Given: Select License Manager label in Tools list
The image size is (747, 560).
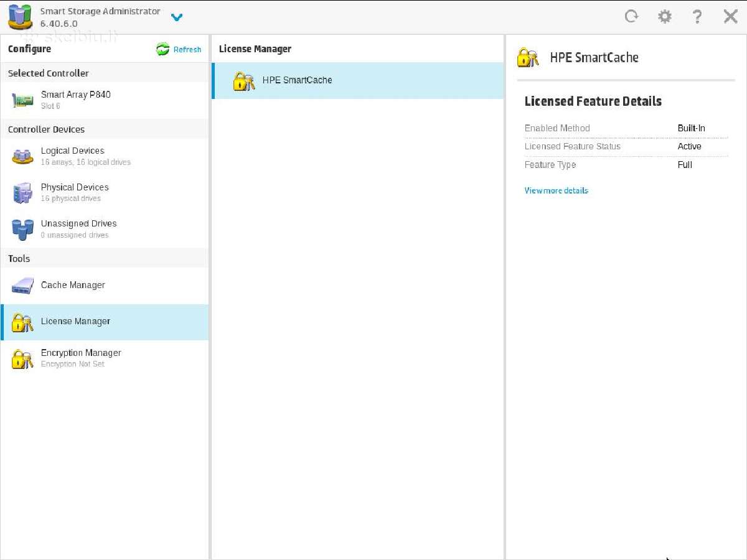Looking at the screenshot, I should pos(75,321).
